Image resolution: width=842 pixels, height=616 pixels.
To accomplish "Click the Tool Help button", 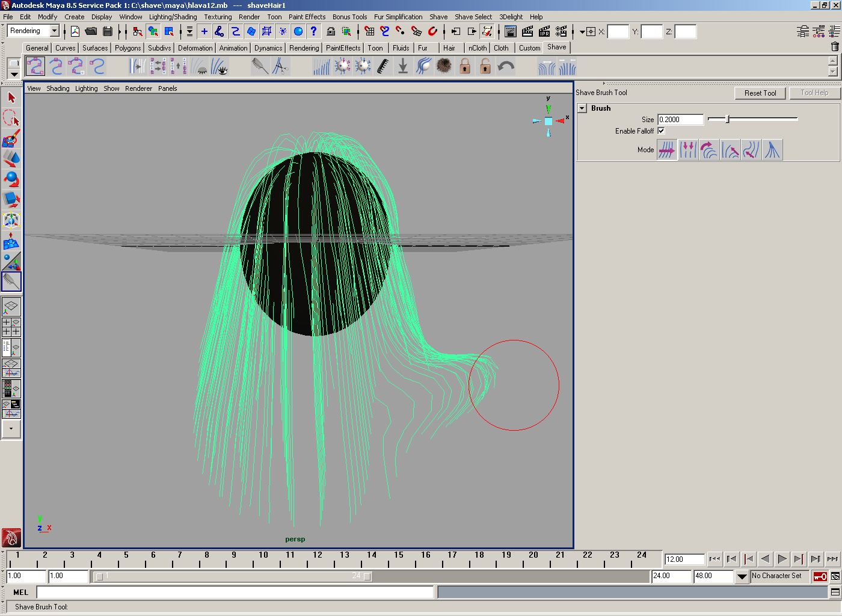I will pos(814,93).
